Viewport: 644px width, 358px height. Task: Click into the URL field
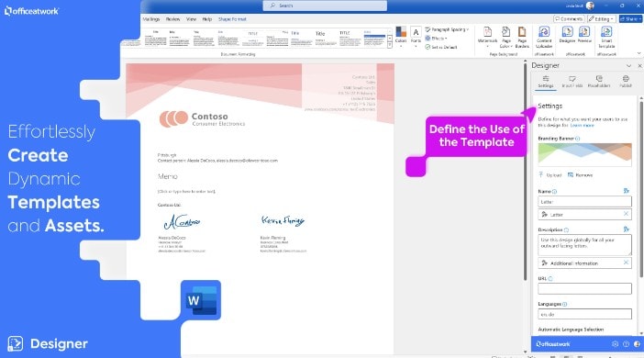(585, 288)
